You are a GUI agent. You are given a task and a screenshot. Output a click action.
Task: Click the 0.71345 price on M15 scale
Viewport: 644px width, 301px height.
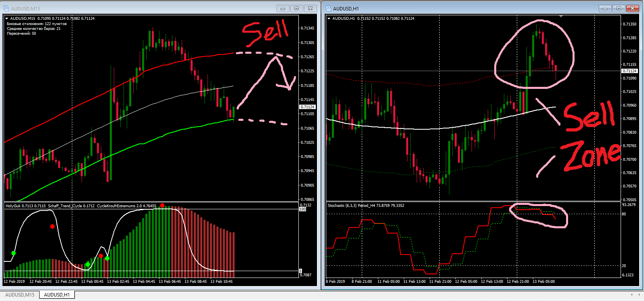coord(307,28)
